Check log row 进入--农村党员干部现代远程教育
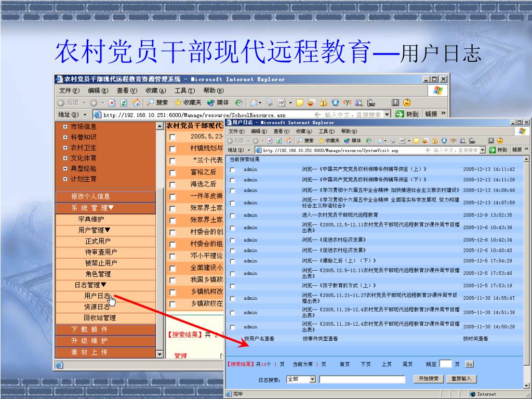 tap(232, 216)
